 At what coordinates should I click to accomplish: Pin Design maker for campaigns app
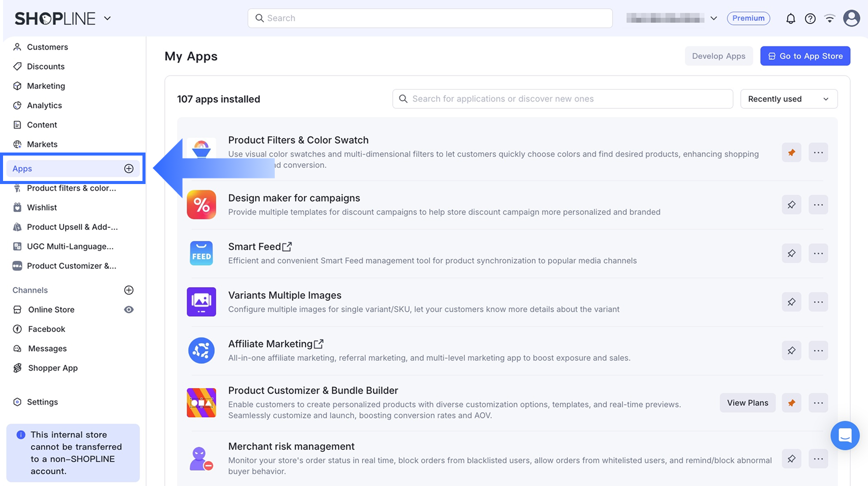pyautogui.click(x=792, y=205)
